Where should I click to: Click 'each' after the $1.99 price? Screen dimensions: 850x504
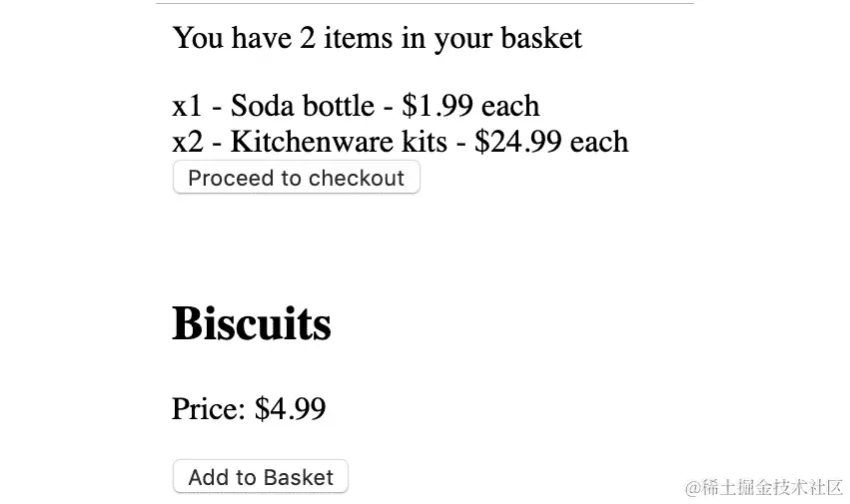click(x=510, y=106)
